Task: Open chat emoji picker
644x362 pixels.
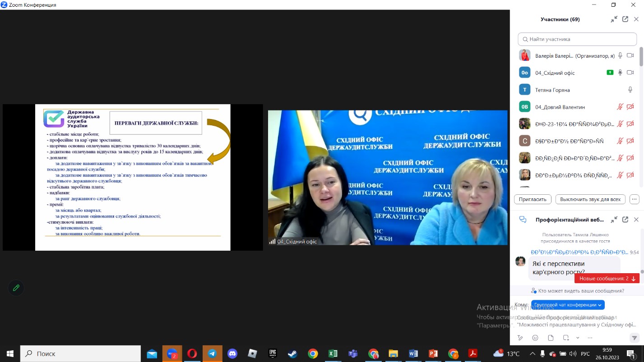Action: (x=535, y=338)
